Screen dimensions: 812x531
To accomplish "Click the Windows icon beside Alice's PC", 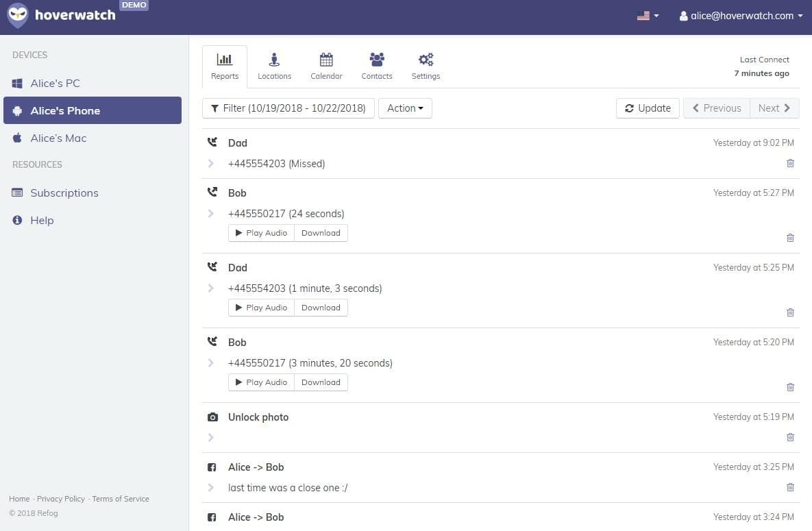I will pyautogui.click(x=17, y=84).
